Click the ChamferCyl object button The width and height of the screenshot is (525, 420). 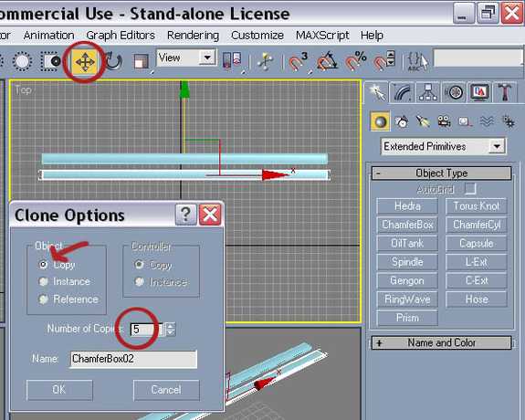pyautogui.click(x=477, y=225)
